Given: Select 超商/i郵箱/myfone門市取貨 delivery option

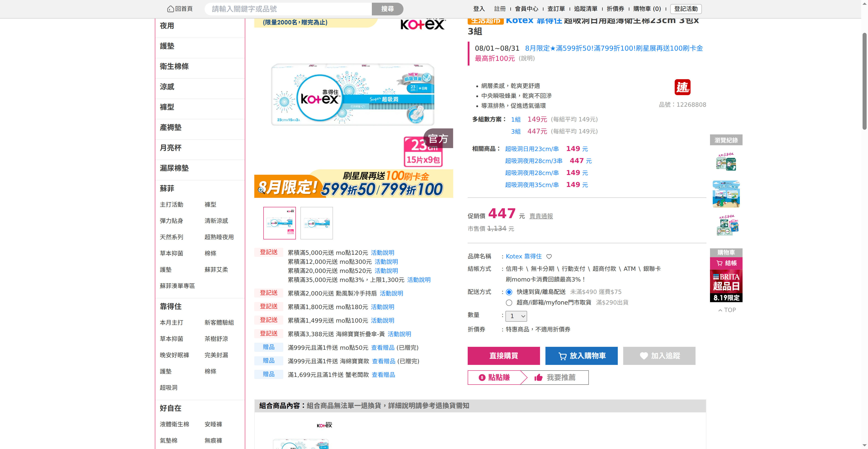Looking at the screenshot, I should point(509,303).
